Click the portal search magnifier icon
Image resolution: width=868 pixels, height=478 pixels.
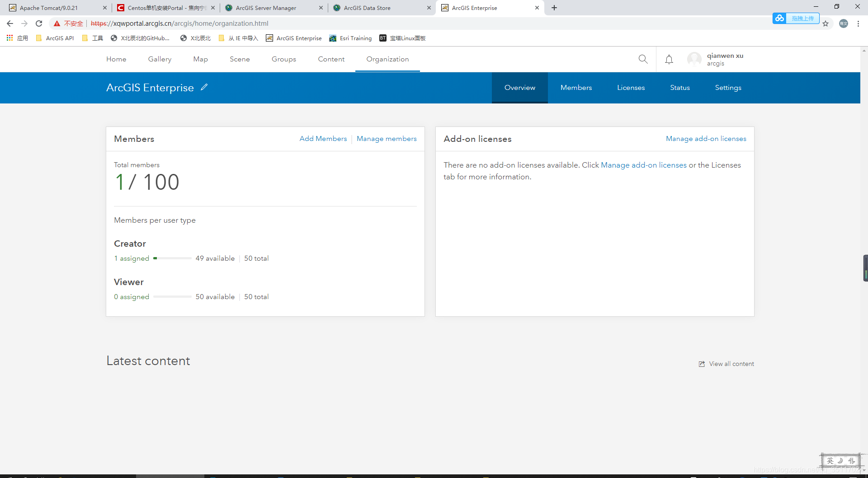pos(643,59)
